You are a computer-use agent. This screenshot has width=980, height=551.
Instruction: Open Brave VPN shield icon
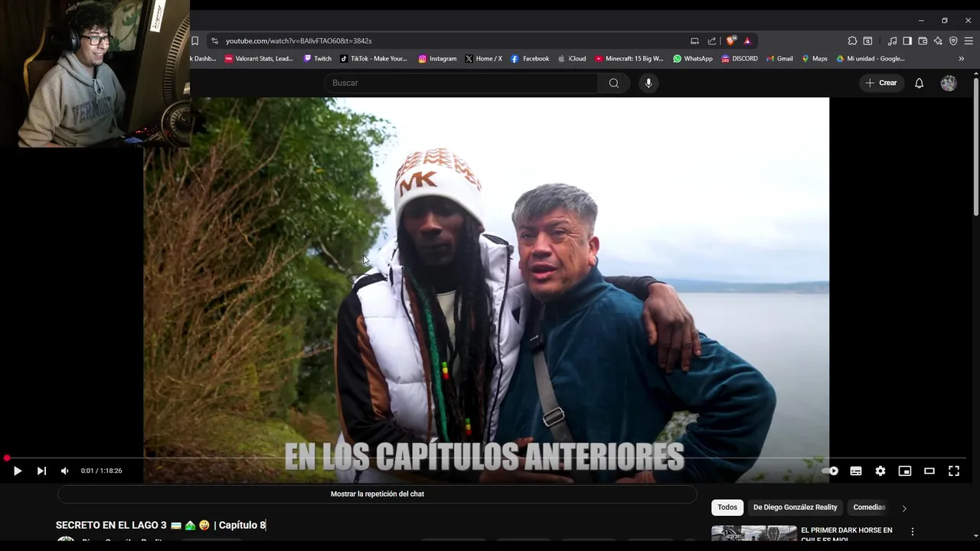tap(953, 41)
